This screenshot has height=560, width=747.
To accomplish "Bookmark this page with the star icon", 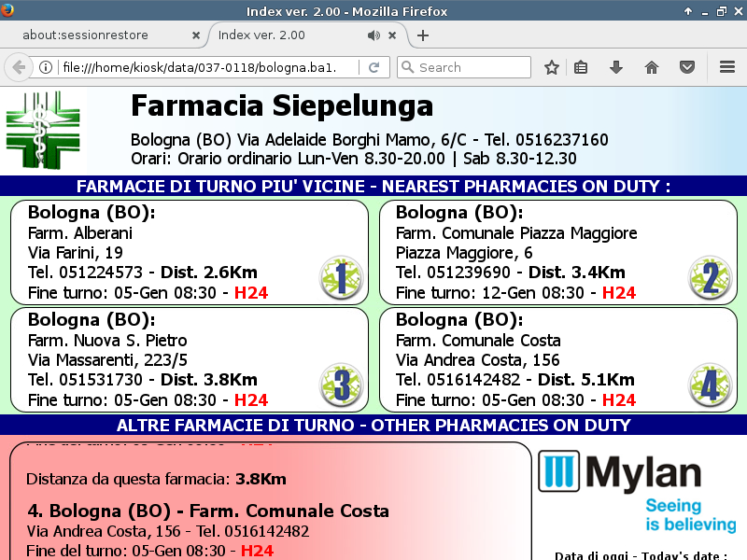I will point(552,67).
